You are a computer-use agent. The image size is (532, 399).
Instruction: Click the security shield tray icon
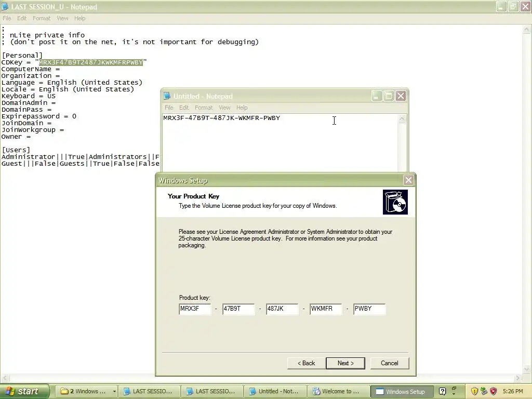pos(474,391)
